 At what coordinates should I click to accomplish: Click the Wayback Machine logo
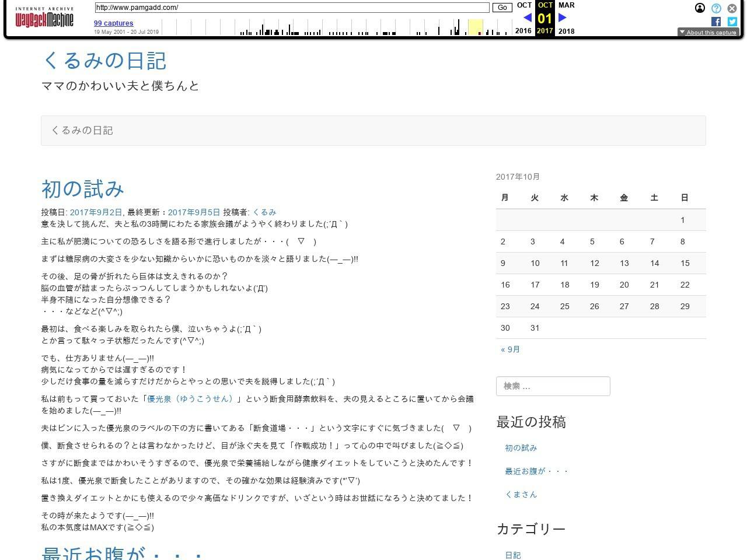click(44, 19)
